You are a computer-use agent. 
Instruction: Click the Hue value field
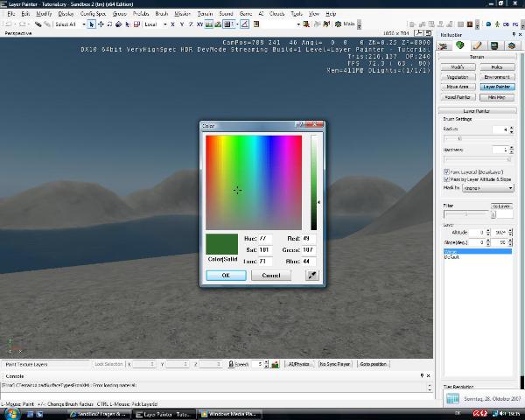click(x=265, y=238)
